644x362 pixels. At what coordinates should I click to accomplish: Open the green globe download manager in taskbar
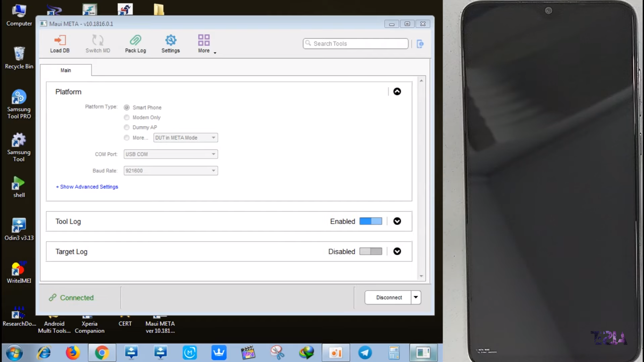[306, 353]
